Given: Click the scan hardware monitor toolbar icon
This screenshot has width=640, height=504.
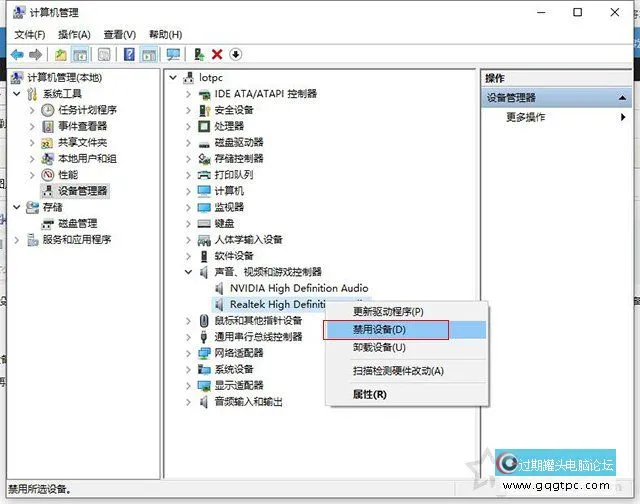Looking at the screenshot, I should 173,54.
